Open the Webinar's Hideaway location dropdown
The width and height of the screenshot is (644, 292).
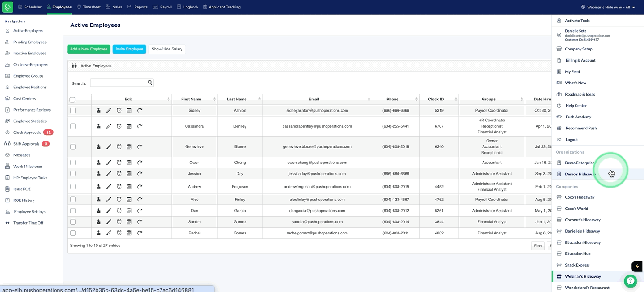[608, 7]
